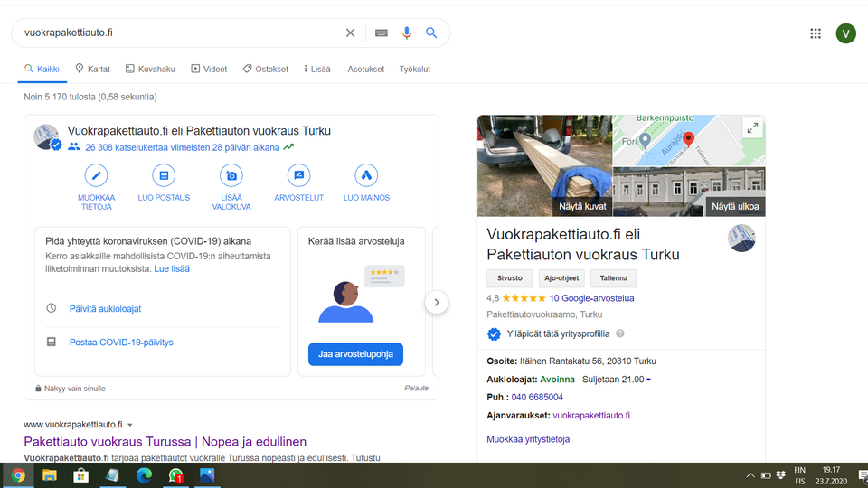
Task: Open the Arvostelut reviews icon
Action: [299, 175]
